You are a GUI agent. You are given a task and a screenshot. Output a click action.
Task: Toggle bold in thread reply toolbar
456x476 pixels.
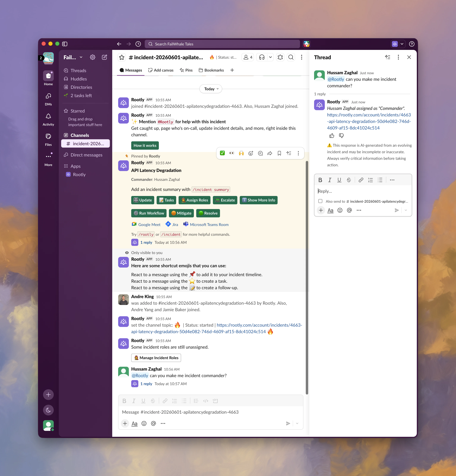click(320, 180)
